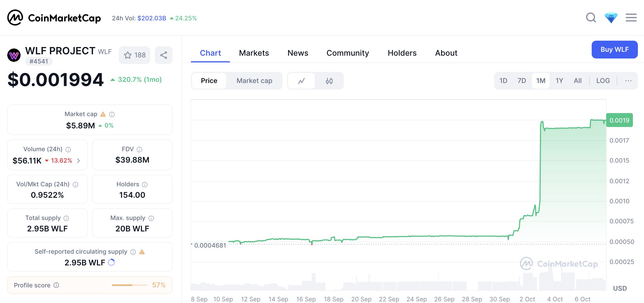Click the Profile score progress bar
Image resolution: width=644 pixels, height=303 pixels.
click(x=129, y=285)
